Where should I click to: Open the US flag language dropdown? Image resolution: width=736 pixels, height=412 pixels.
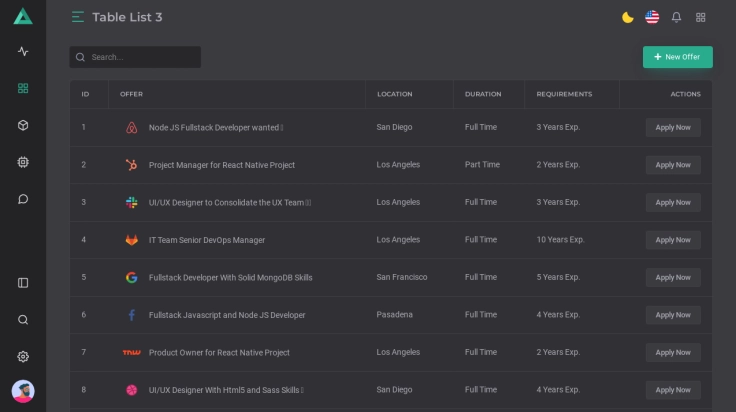pos(652,17)
